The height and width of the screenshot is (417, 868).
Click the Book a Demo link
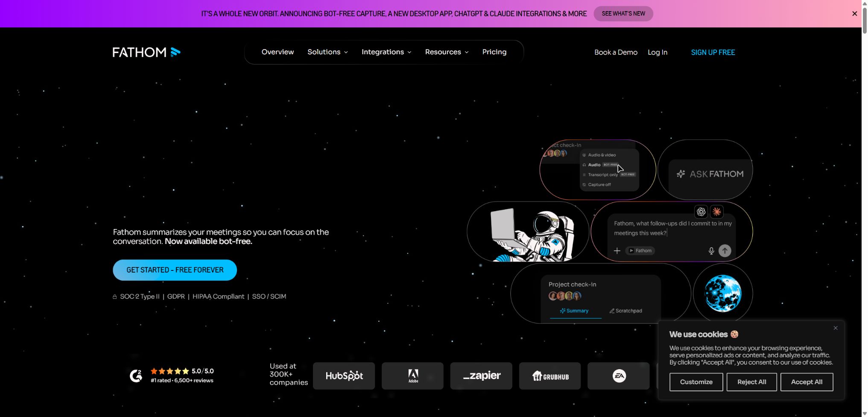click(616, 52)
